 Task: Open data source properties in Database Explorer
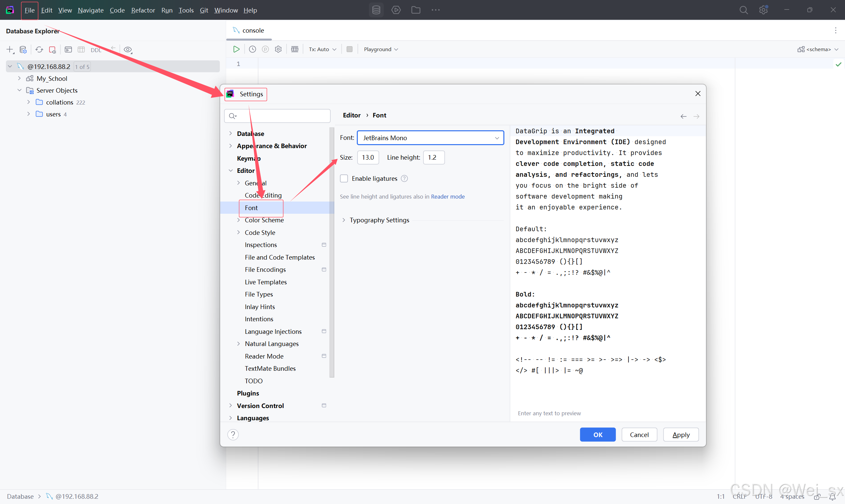click(23, 49)
